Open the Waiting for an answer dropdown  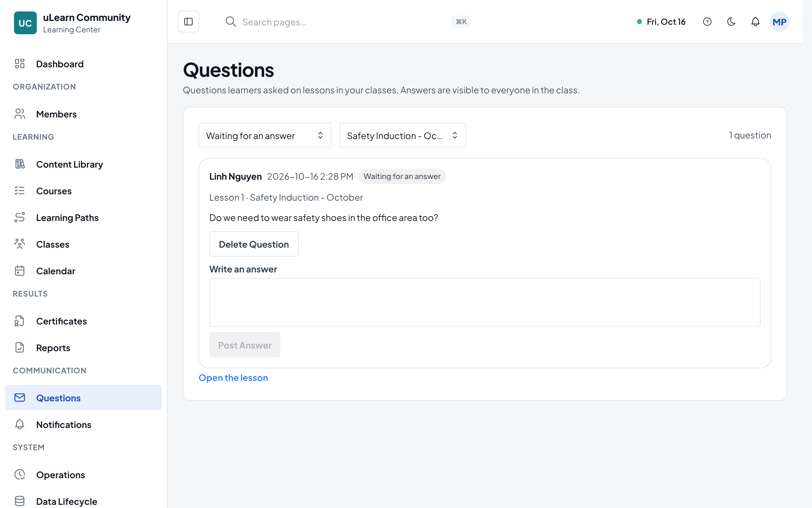point(265,135)
